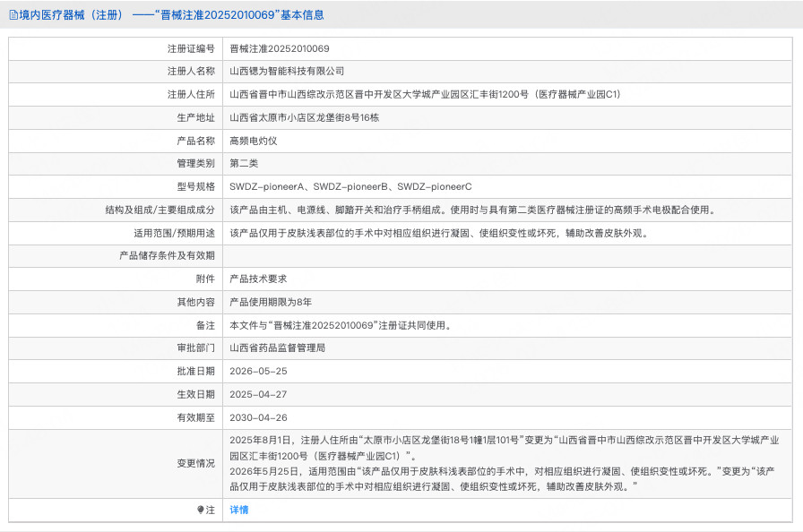This screenshot has width=803, height=532.
Task: Select product name 高频电灼仪
Action: [x=253, y=141]
